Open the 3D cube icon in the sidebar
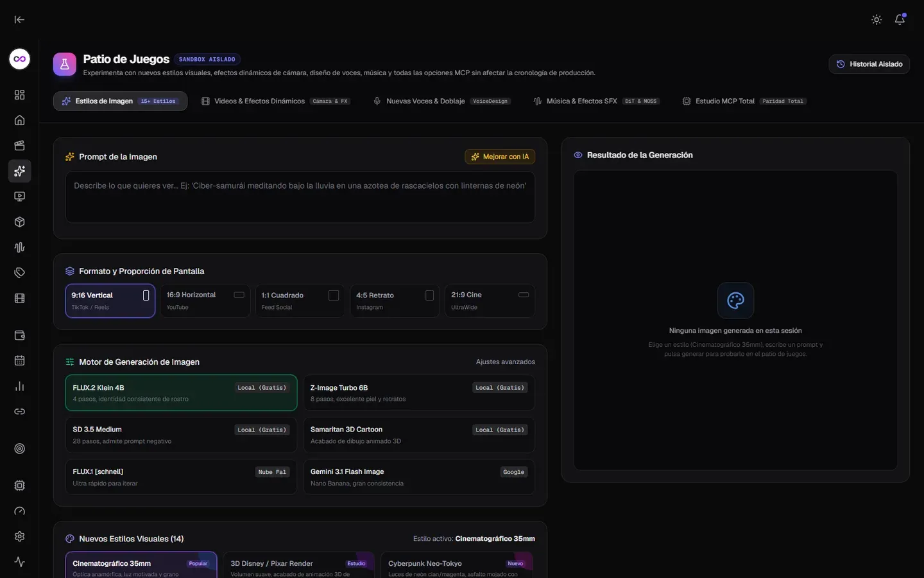The height and width of the screenshot is (578, 924). (20, 222)
